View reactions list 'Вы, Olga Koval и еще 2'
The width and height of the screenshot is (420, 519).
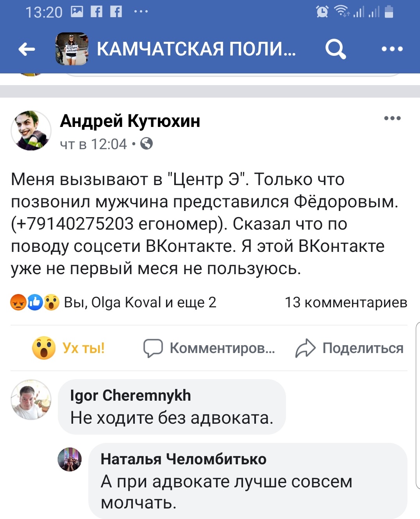pos(140,302)
